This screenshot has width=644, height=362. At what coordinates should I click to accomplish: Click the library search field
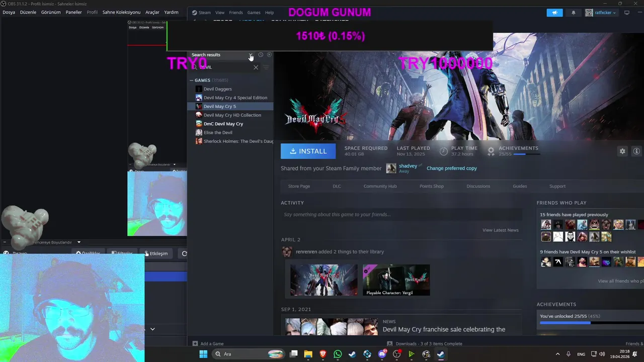(225, 67)
